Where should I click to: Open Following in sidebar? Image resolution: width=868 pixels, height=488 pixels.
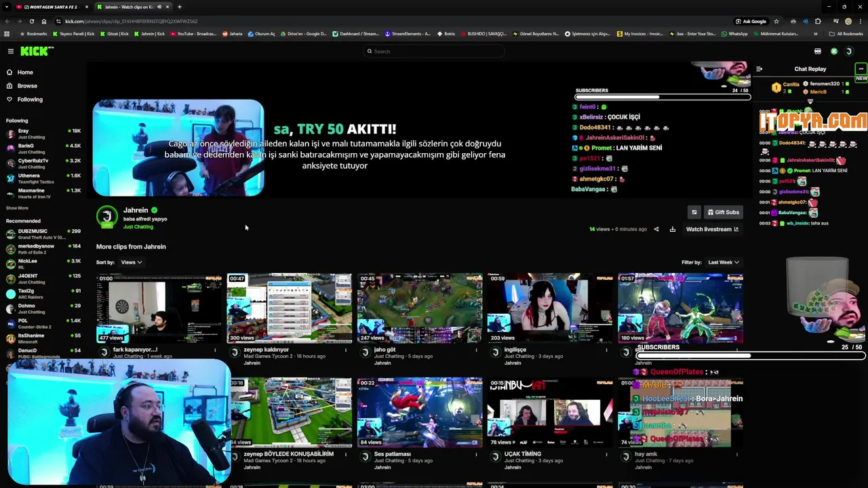(x=24, y=99)
